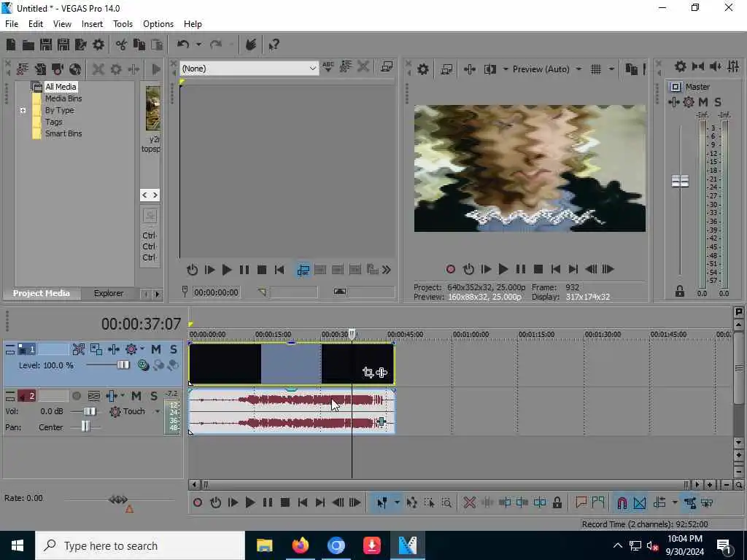Expand the By Type tree node
The height and width of the screenshot is (560, 747).
coord(23,110)
